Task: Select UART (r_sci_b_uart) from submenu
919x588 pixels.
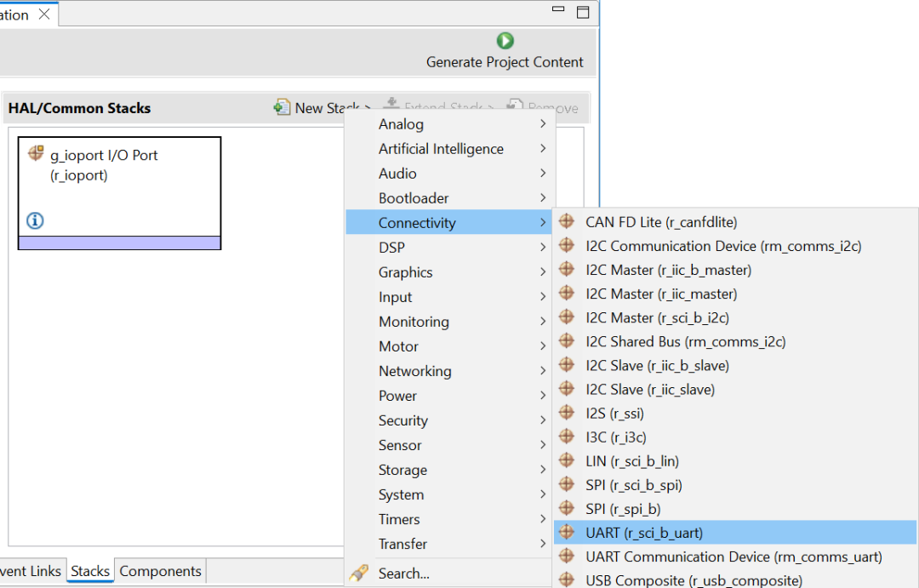Action: tap(644, 533)
